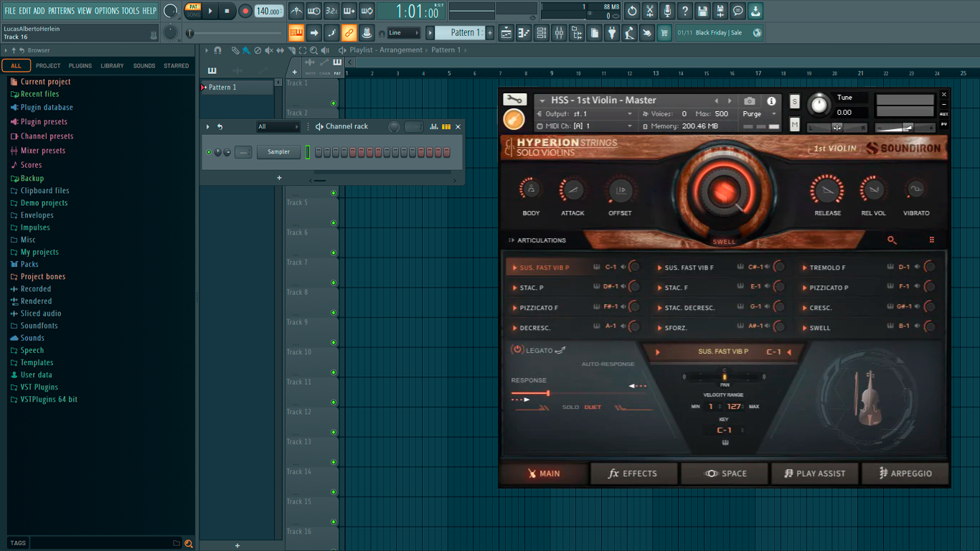Open the Packs folder in browser
This screenshot has height=551, width=980.
[29, 264]
